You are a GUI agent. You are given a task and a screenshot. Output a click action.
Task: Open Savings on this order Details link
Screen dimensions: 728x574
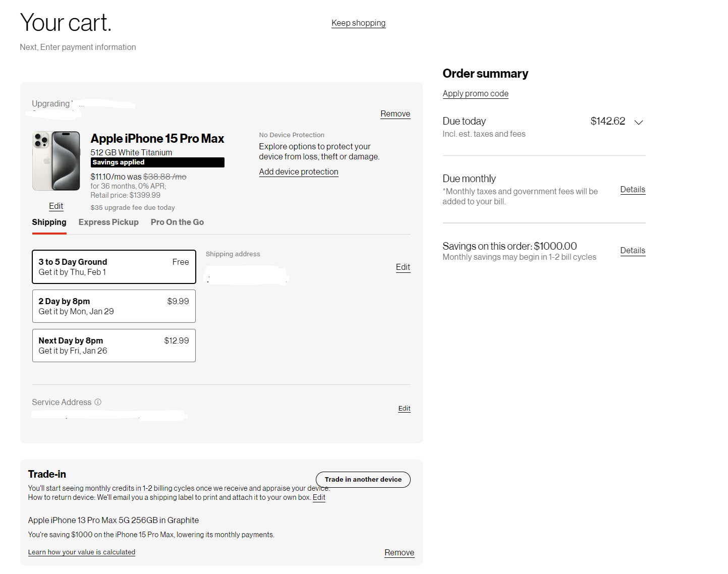tap(633, 251)
